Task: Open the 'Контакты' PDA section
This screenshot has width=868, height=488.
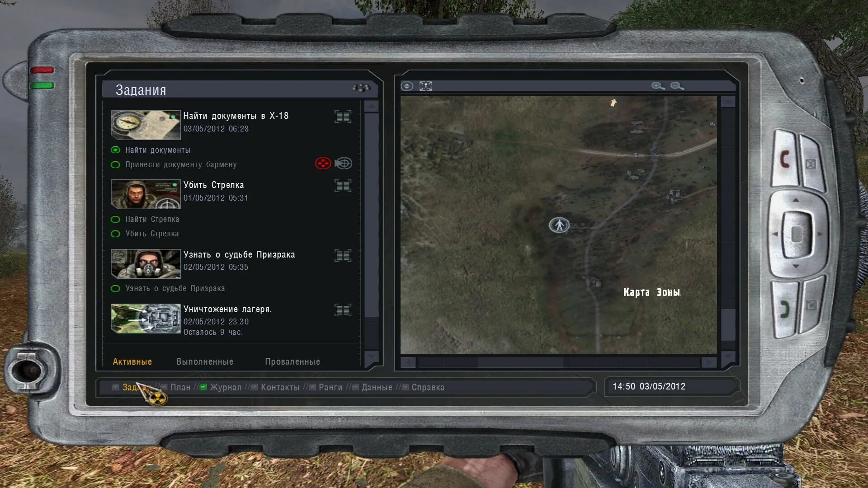Action: pyautogui.click(x=280, y=387)
